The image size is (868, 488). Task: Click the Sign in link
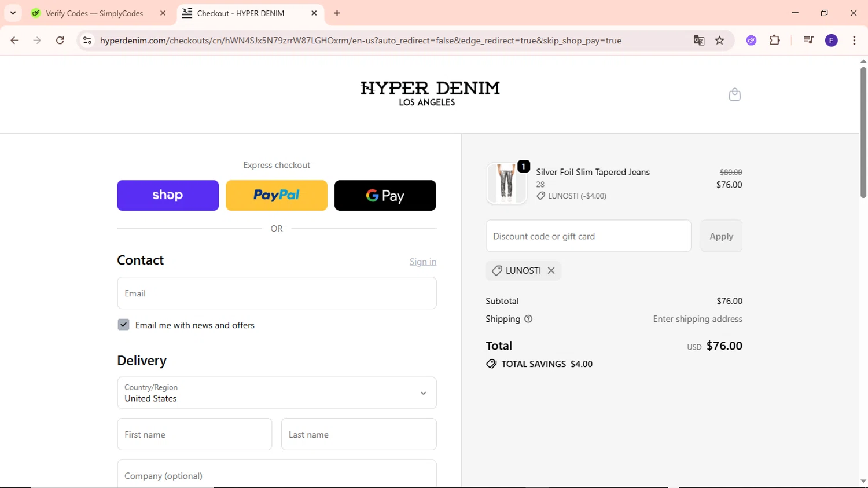click(x=423, y=262)
